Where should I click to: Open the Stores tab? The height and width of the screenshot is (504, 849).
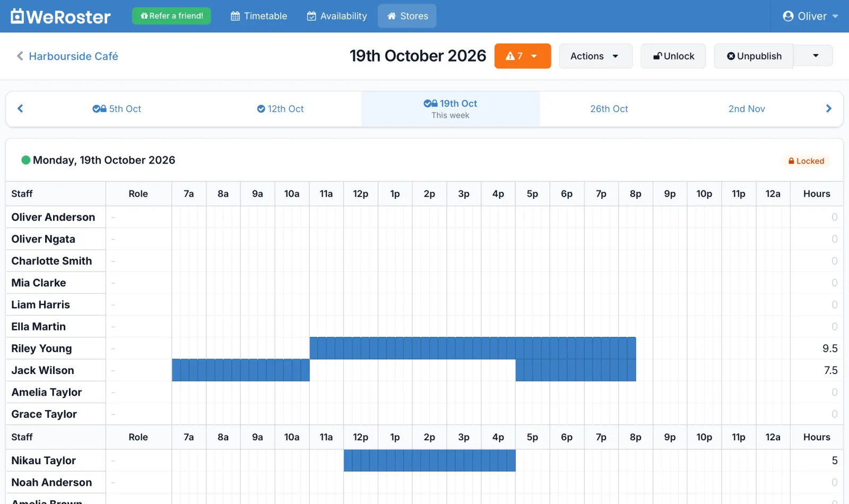(407, 16)
